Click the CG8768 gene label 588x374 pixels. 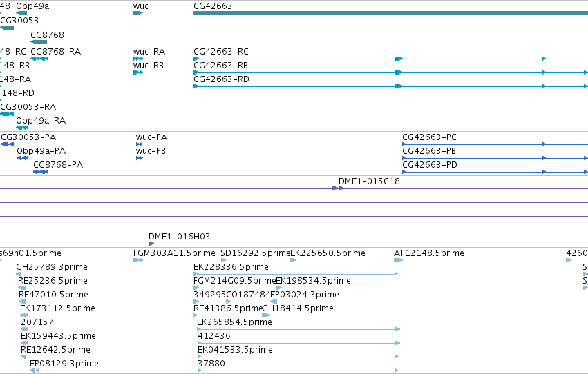click(47, 35)
